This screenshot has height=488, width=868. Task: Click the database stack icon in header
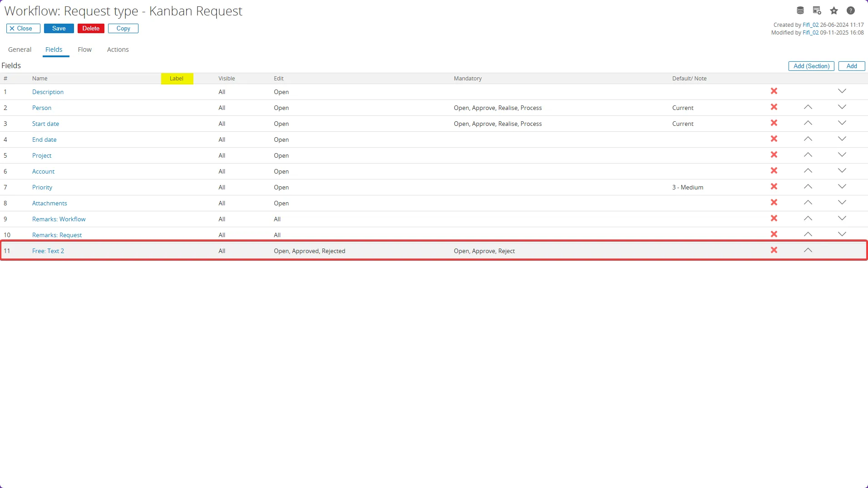(x=800, y=10)
